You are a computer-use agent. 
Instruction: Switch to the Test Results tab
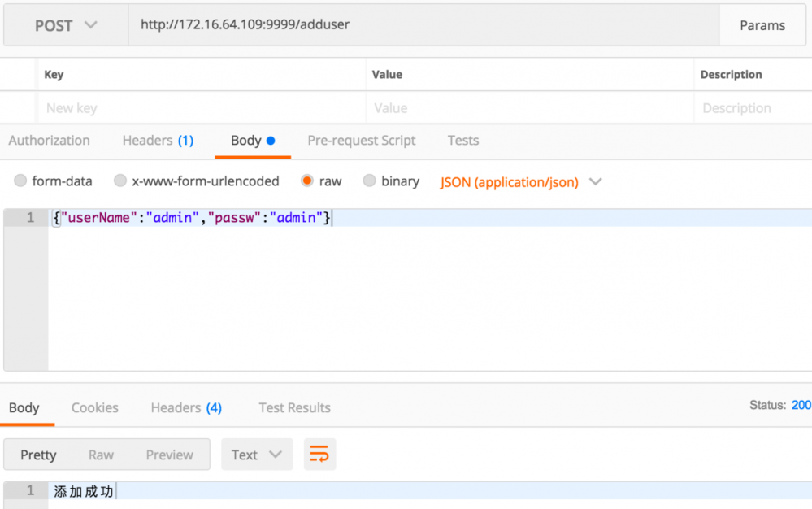click(294, 407)
